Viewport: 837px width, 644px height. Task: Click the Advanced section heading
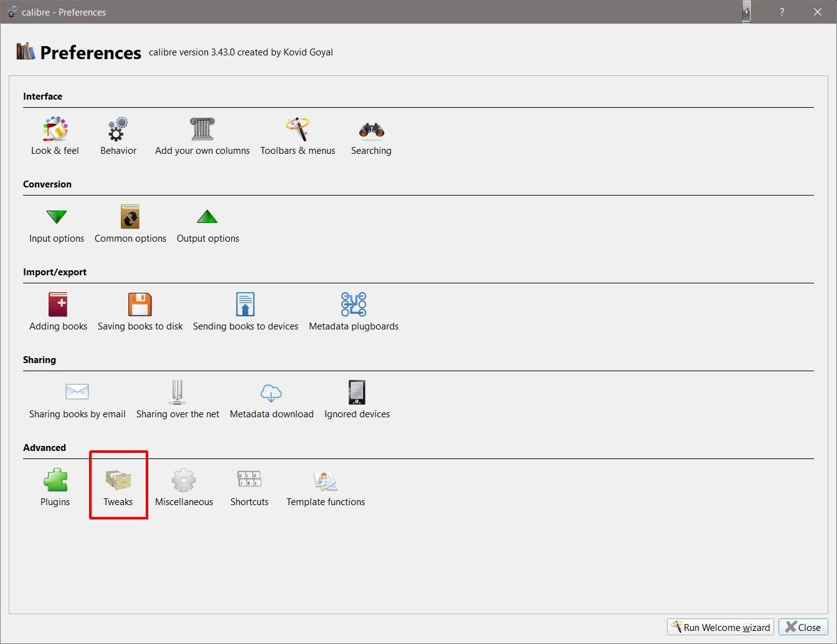(x=44, y=448)
